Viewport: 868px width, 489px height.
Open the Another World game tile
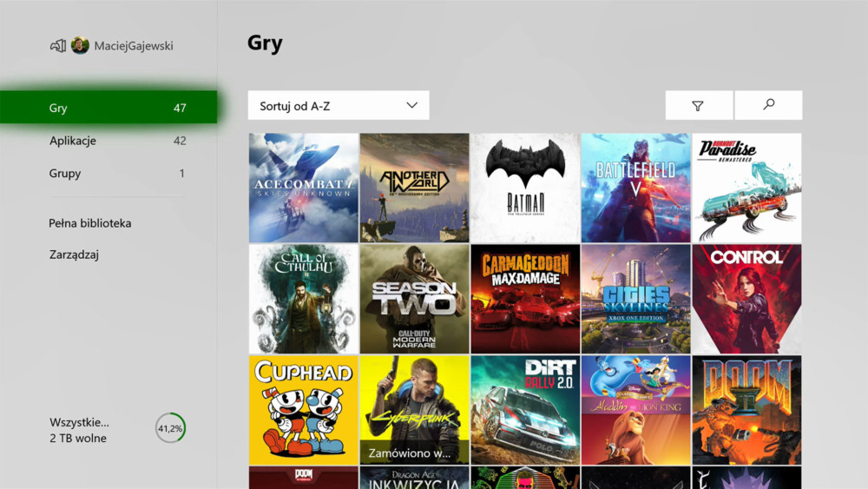tap(414, 188)
